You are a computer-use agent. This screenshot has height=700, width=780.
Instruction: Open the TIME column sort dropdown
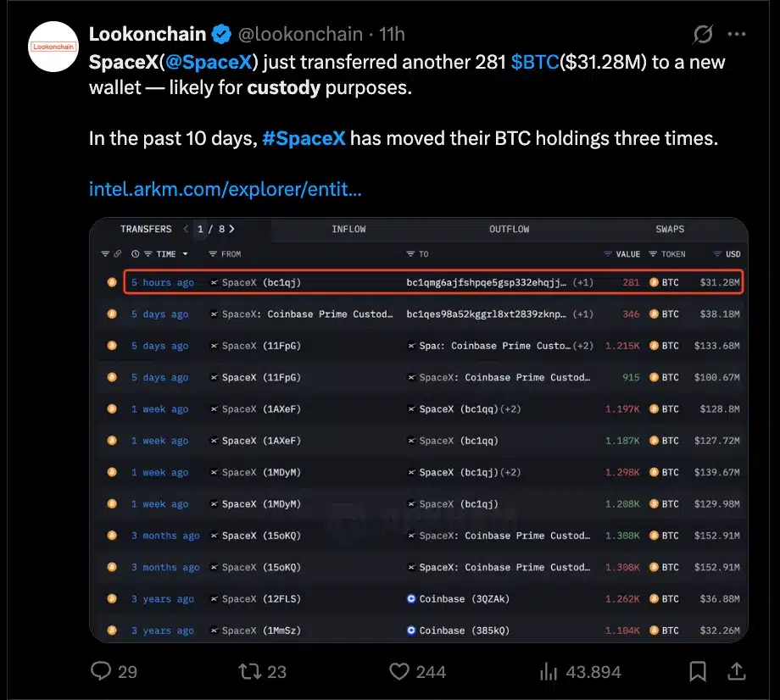(x=185, y=254)
